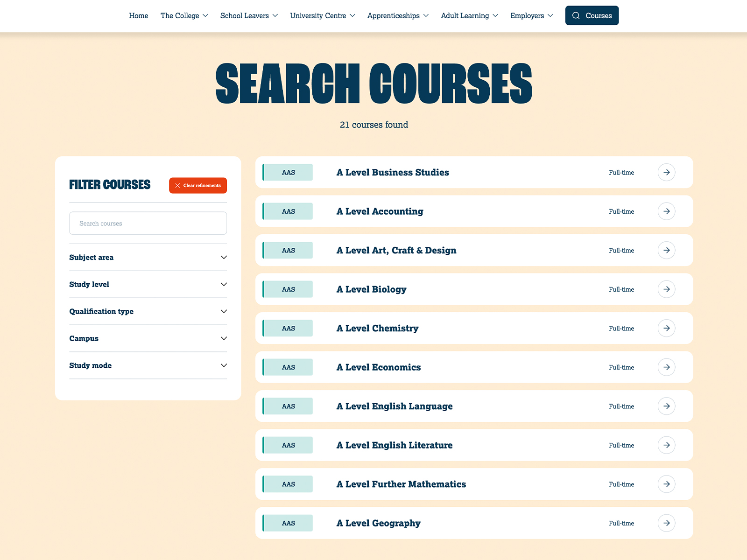
Task: Click the arrow icon for A Level Chemistry
Action: tap(666, 329)
